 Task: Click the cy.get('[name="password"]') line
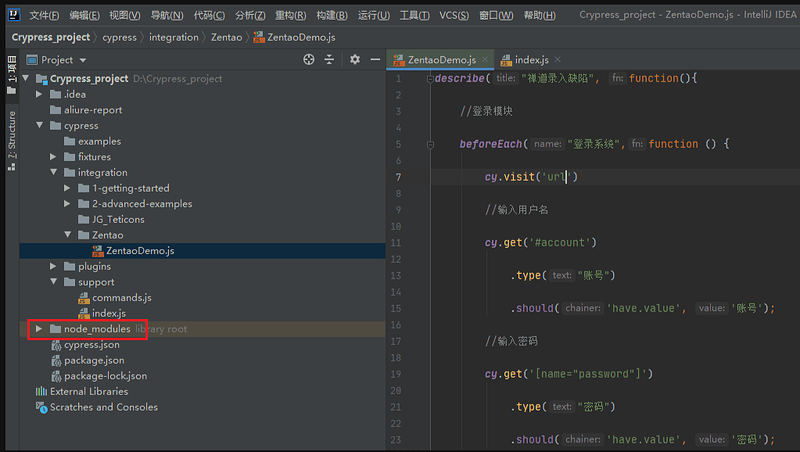click(x=568, y=374)
